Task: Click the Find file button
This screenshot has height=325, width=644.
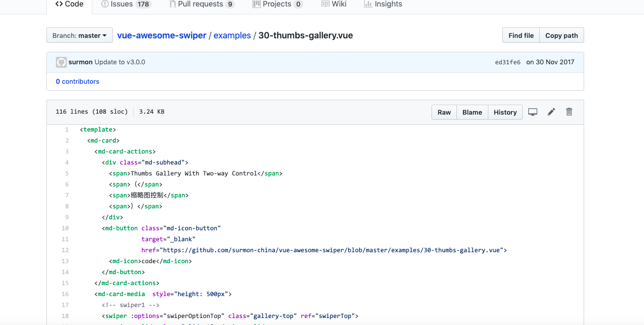Action: click(521, 35)
